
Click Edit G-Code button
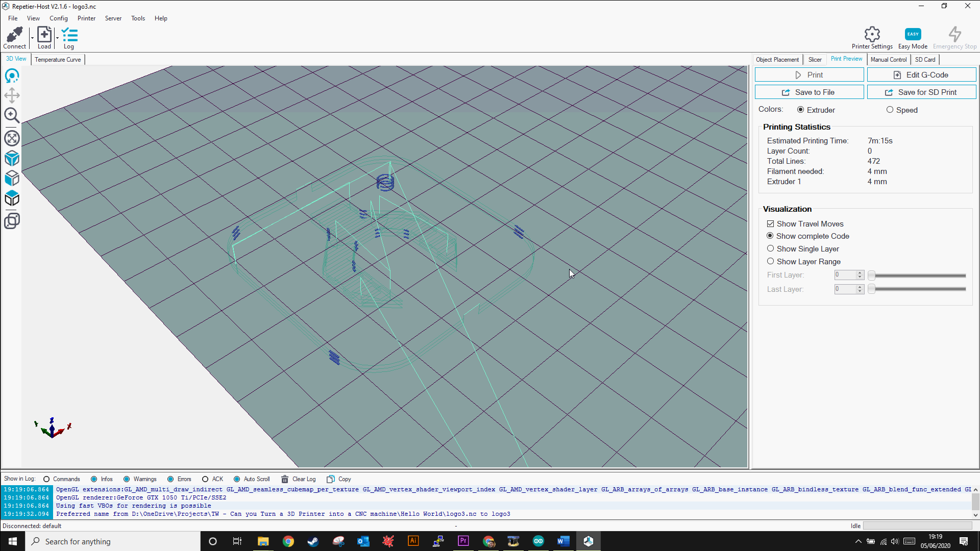(x=921, y=74)
